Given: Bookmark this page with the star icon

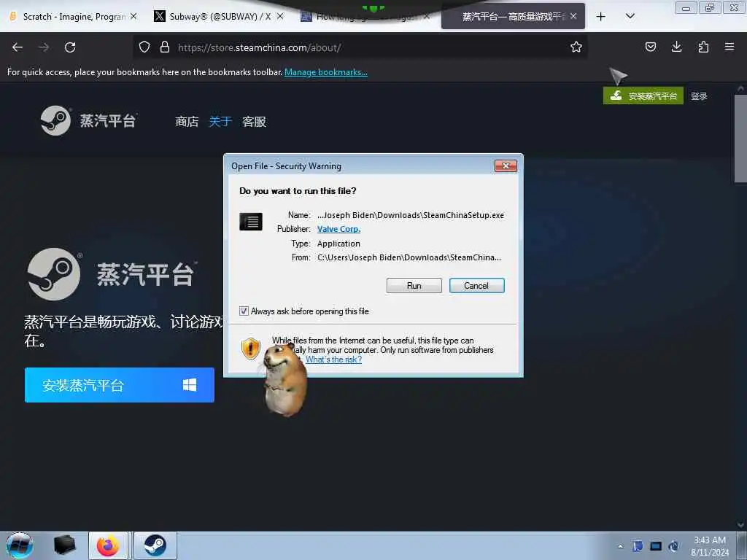Looking at the screenshot, I should [576, 47].
